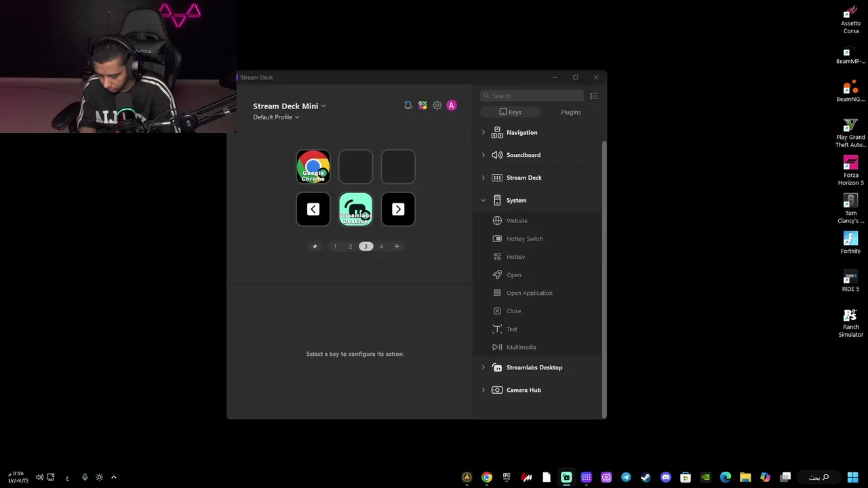
Task: Open Discord from the taskbar
Action: pyautogui.click(x=666, y=477)
